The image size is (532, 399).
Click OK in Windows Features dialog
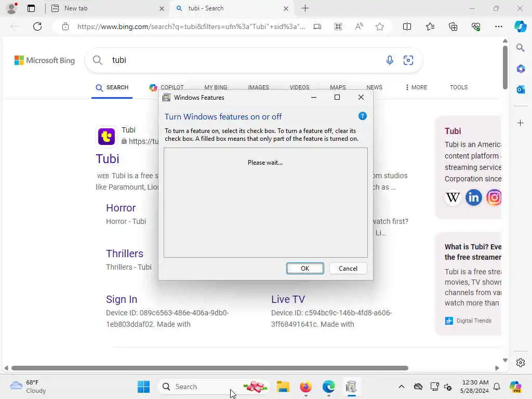point(305,269)
